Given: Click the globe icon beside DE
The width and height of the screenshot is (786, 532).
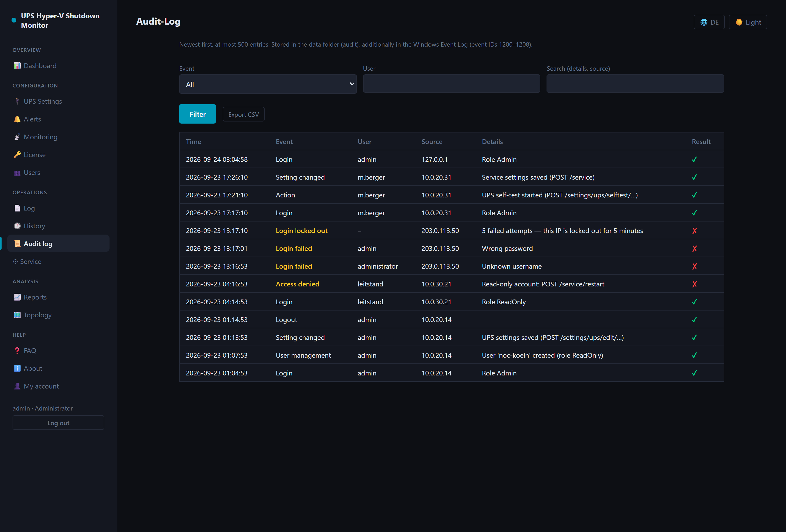Looking at the screenshot, I should point(704,22).
